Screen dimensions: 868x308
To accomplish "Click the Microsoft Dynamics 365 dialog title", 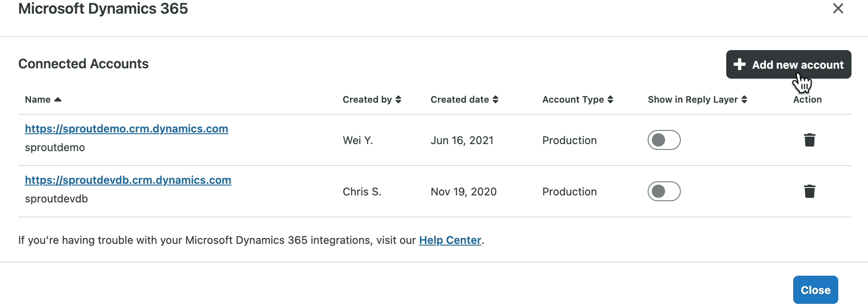I will tap(103, 8).
